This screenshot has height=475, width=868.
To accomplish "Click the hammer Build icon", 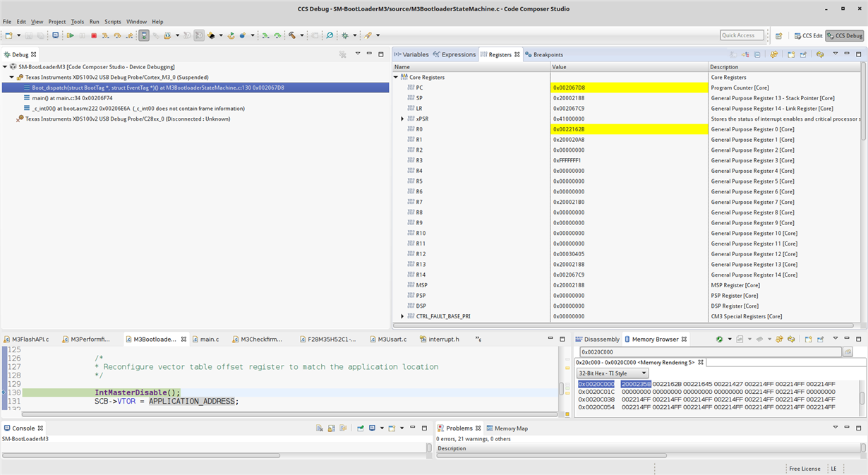I will click(292, 35).
